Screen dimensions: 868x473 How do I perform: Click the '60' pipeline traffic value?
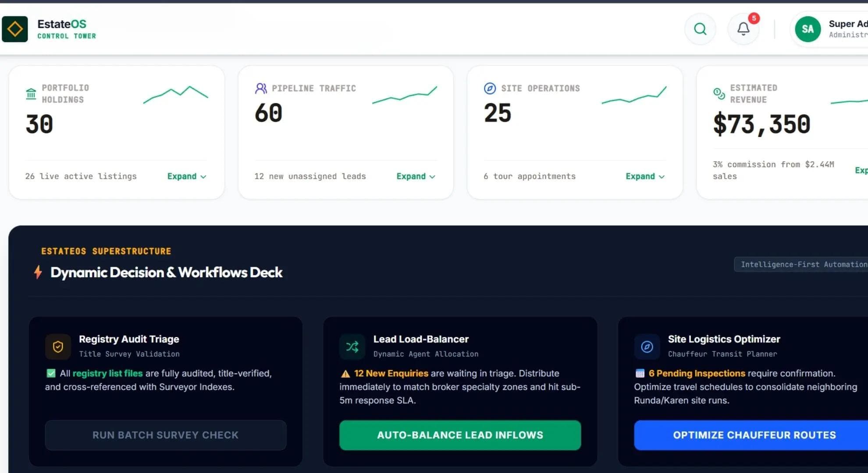pos(268,113)
